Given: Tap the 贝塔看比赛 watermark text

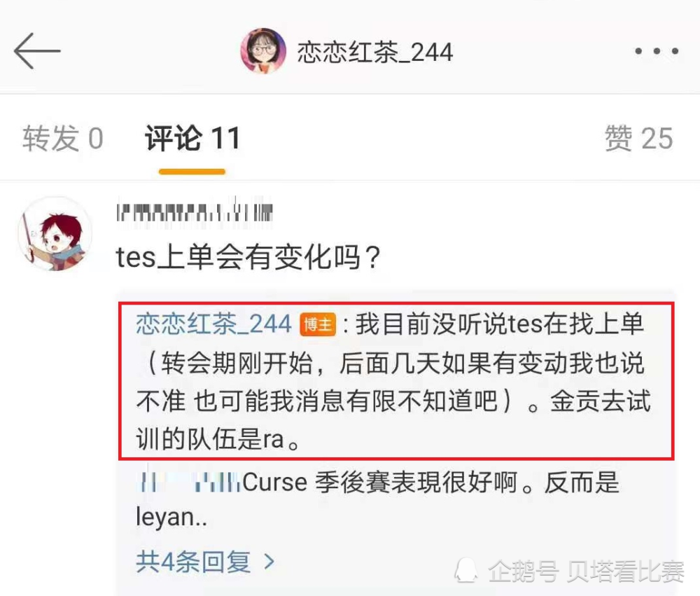Looking at the screenshot, I should 625,571.
